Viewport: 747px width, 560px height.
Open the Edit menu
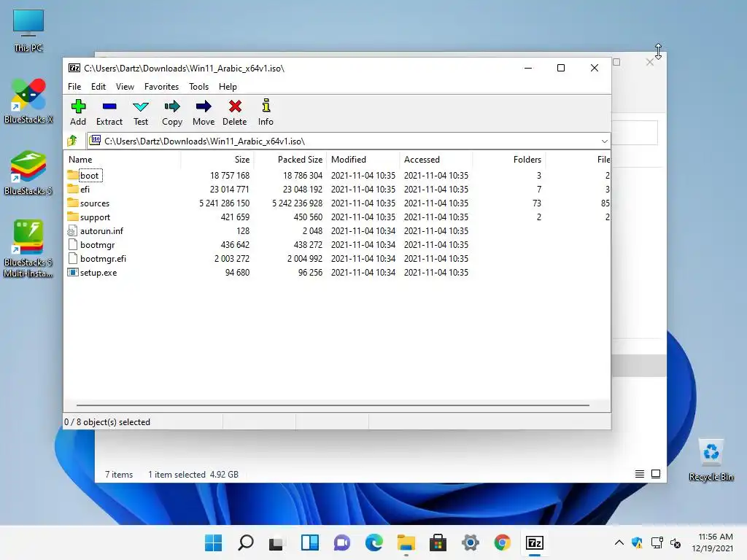point(98,87)
